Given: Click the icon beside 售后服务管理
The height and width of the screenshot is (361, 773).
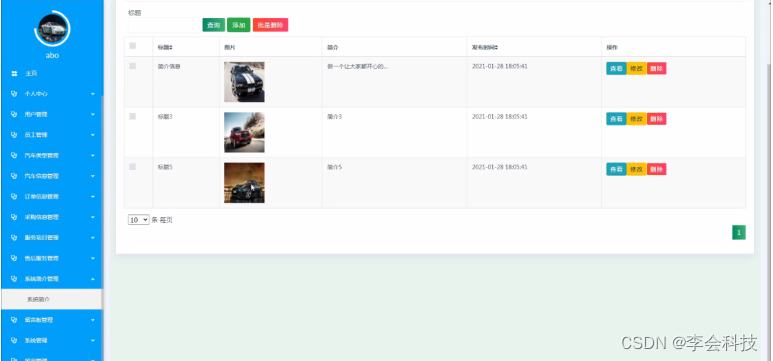Looking at the screenshot, I should pos(14,258).
